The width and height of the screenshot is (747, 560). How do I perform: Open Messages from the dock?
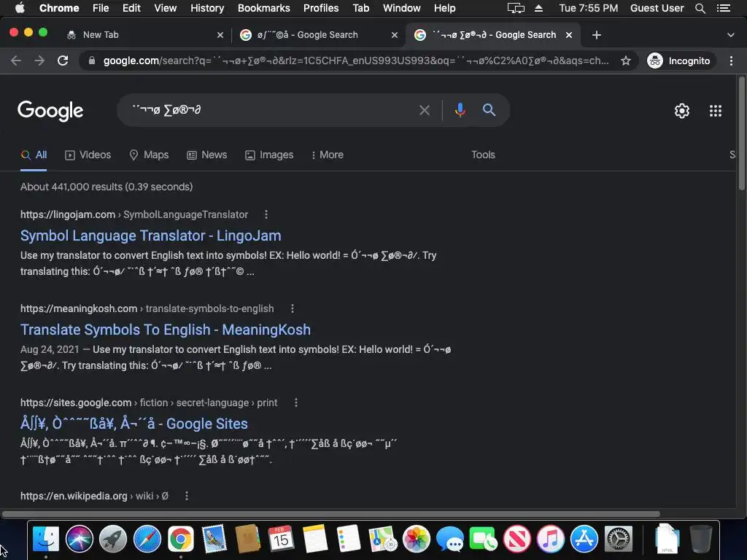[449, 540]
